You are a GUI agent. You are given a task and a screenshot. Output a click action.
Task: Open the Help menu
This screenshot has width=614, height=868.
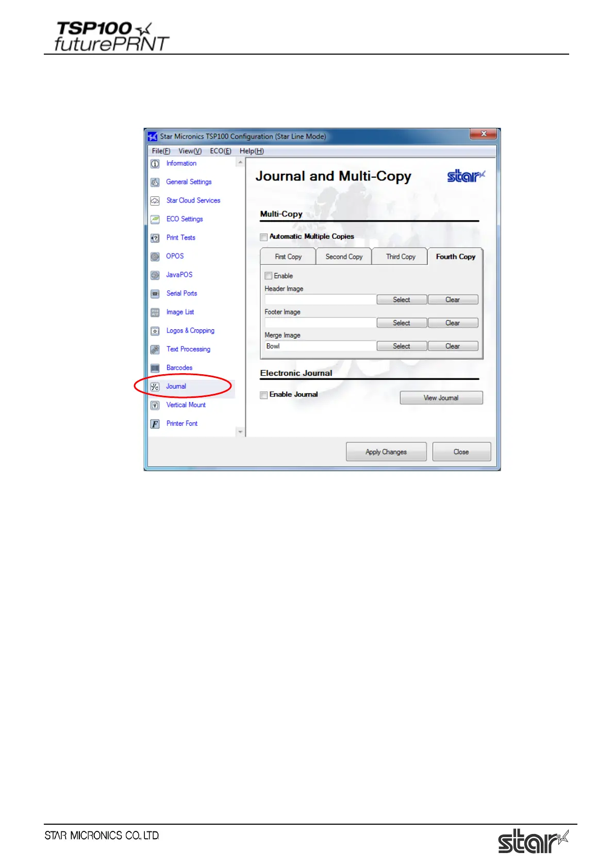coord(252,151)
